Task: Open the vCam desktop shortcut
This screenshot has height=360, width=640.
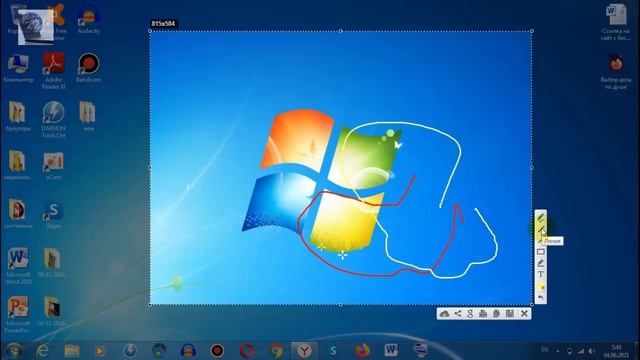Action: (53, 166)
